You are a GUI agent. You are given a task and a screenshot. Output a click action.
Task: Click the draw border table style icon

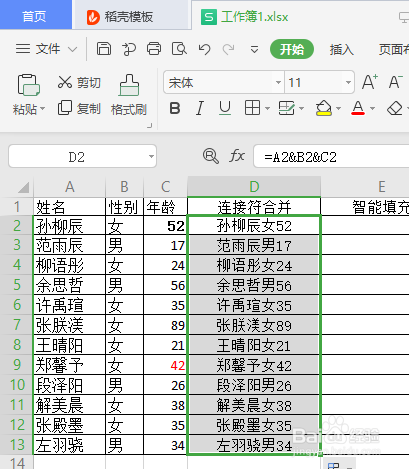coord(287,108)
